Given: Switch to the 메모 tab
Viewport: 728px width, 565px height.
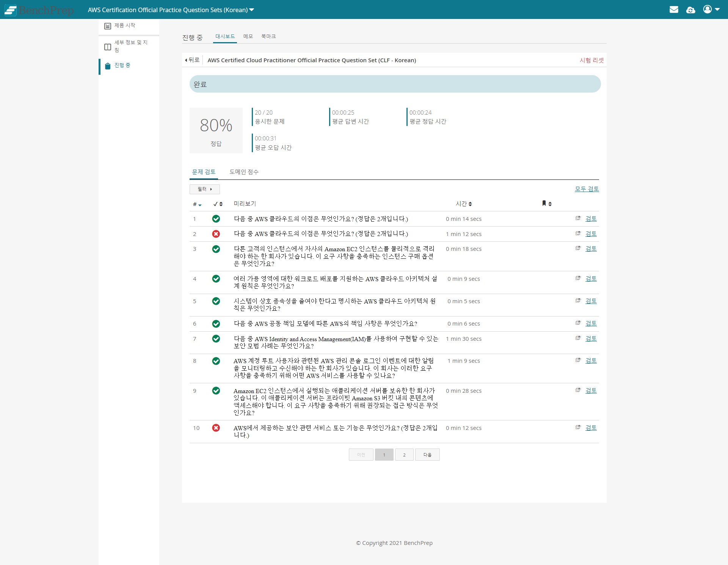Looking at the screenshot, I should (x=248, y=36).
